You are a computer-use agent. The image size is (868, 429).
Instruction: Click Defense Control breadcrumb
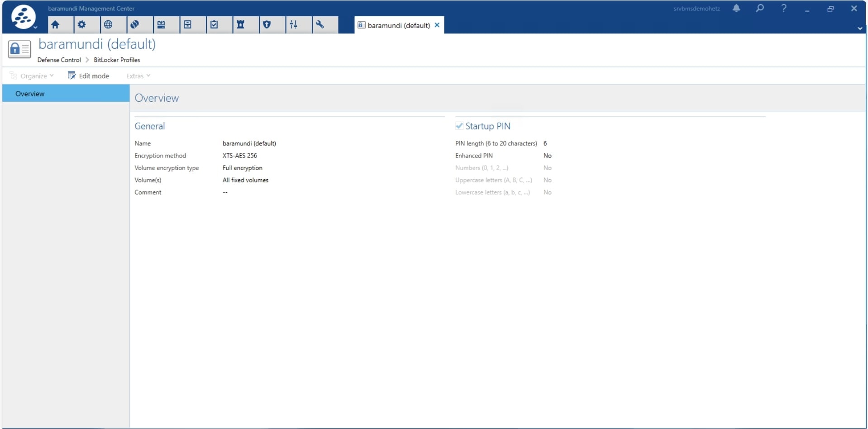(59, 60)
